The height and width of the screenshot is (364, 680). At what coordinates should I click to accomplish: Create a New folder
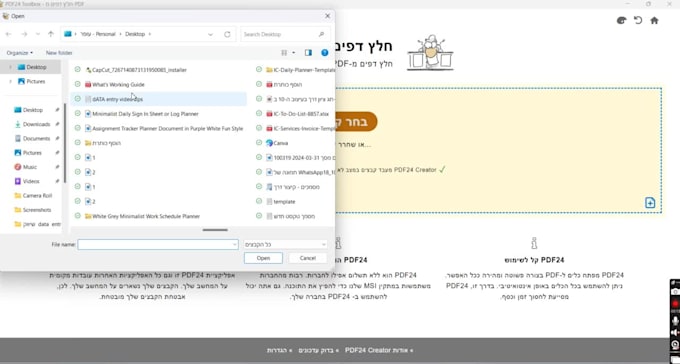coord(59,53)
